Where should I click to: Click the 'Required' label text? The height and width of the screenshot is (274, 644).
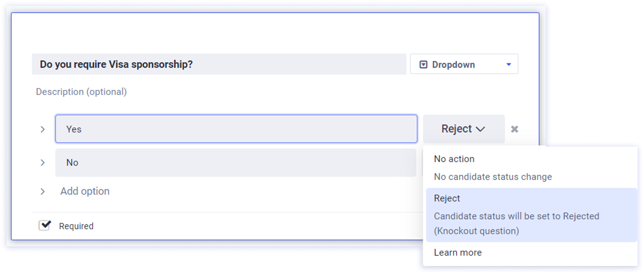point(76,226)
